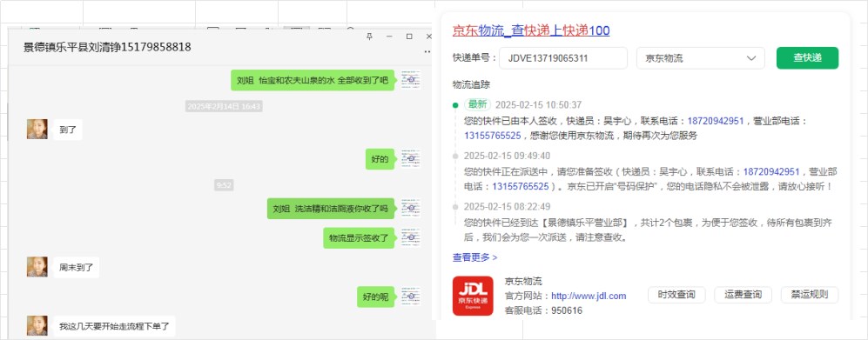
Task: Click the green 最新 badge in tracking
Action: pos(478,104)
